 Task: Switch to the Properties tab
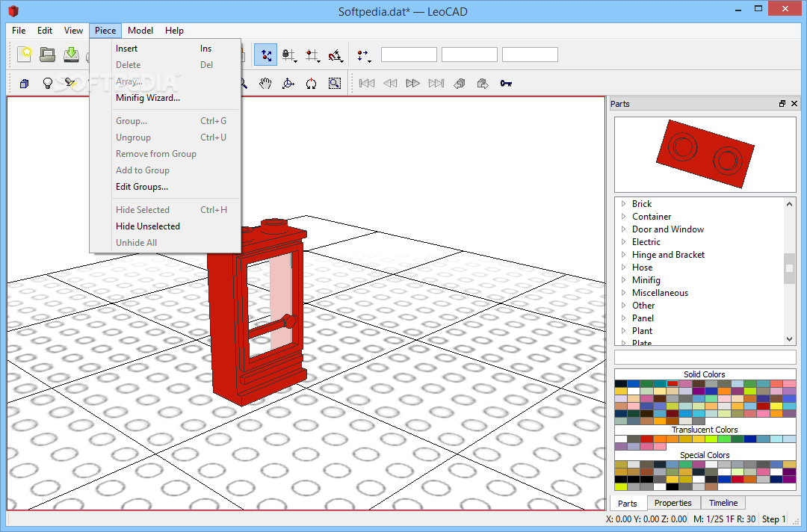[672, 503]
